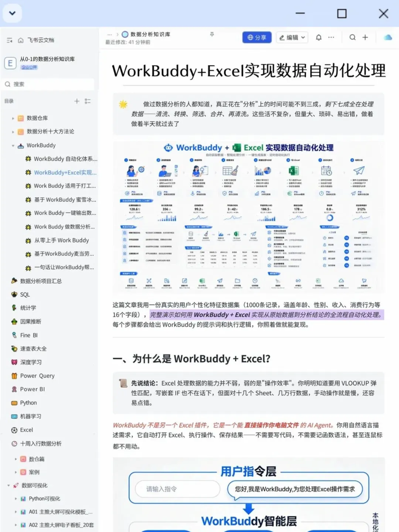The height and width of the screenshot is (532, 399).
Task: Open notifications bell icon
Action: 318,37
